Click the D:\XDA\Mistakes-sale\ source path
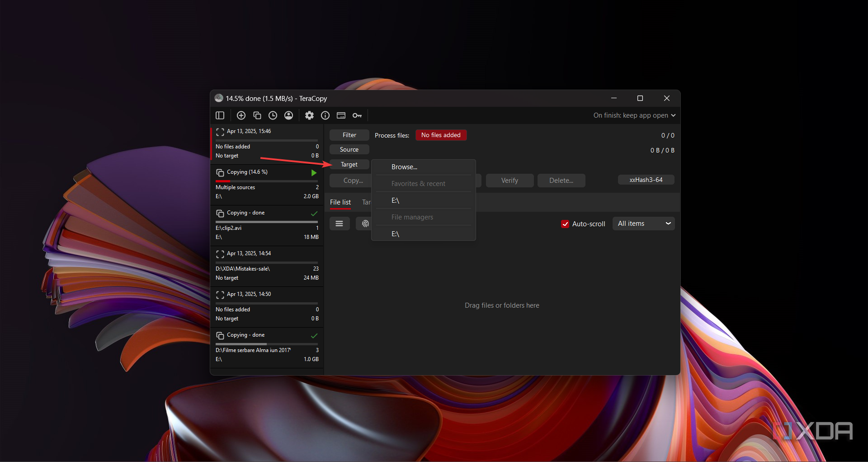868x462 pixels. tap(243, 269)
